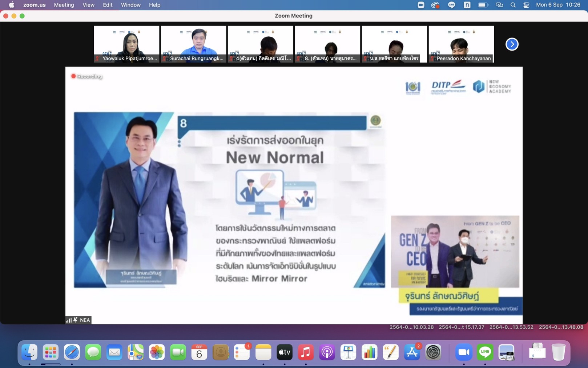588x368 pixels.
Task: Open the View menu
Action: [x=88, y=5]
